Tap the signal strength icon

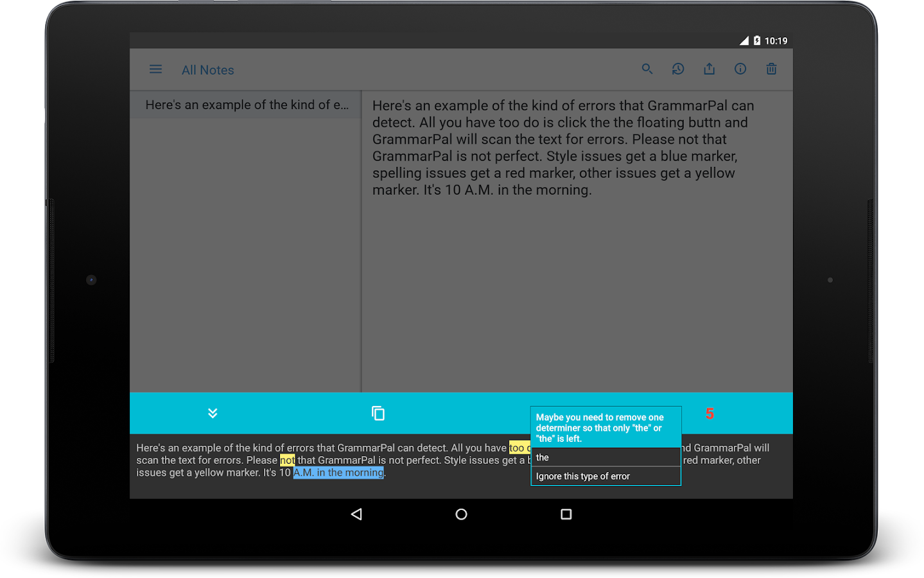click(x=744, y=40)
